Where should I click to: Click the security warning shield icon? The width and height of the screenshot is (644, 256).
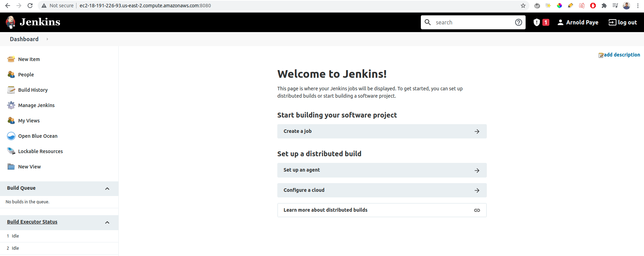[537, 22]
